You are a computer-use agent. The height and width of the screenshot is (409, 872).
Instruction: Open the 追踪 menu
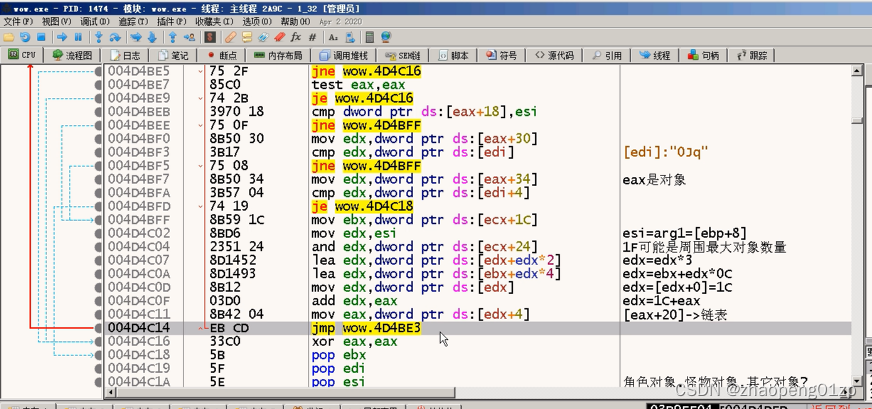point(133,22)
